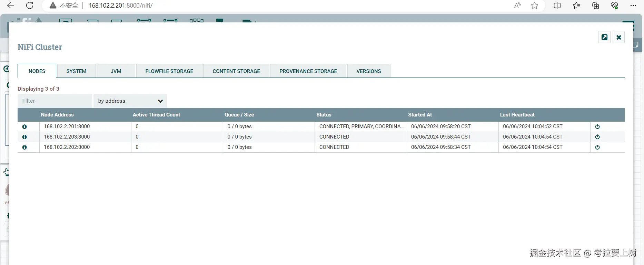View details info icon for 168.102.2.202:8000
Image resolution: width=644 pixels, height=265 pixels.
click(24, 147)
